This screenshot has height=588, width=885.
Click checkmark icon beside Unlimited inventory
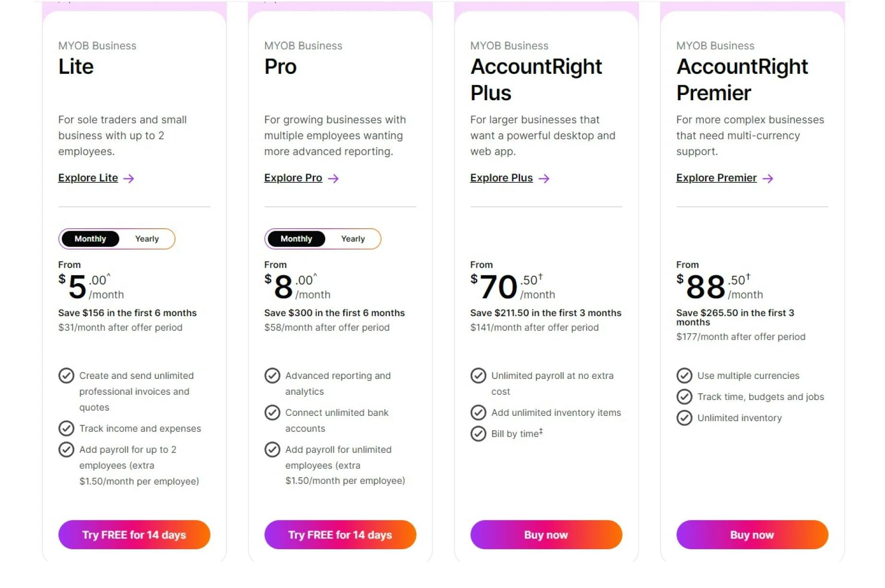coord(684,417)
